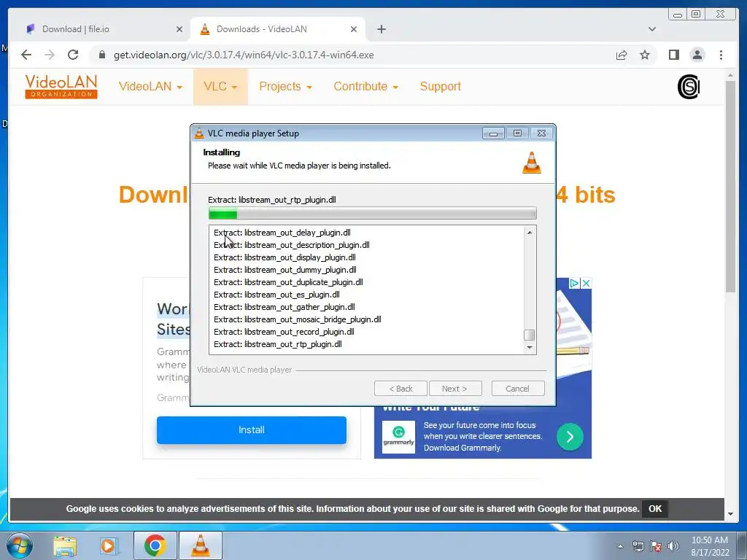Open Windows Explorer from taskbar

point(65,546)
